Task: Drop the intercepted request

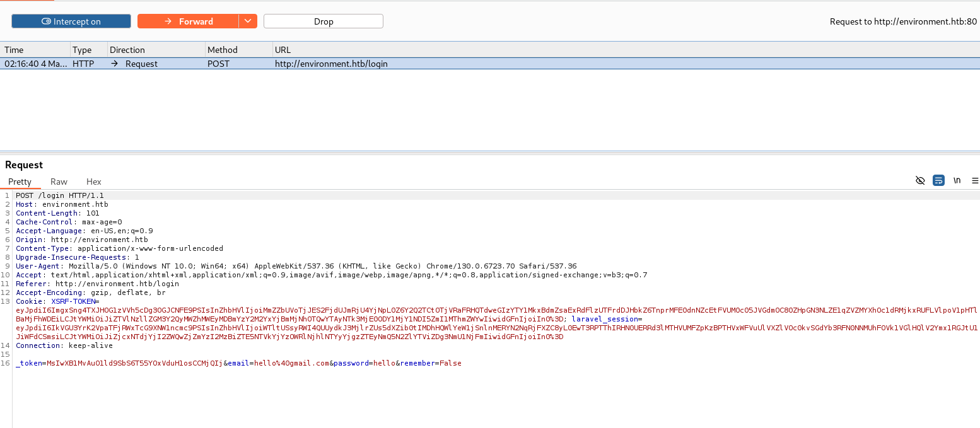Action: (323, 21)
